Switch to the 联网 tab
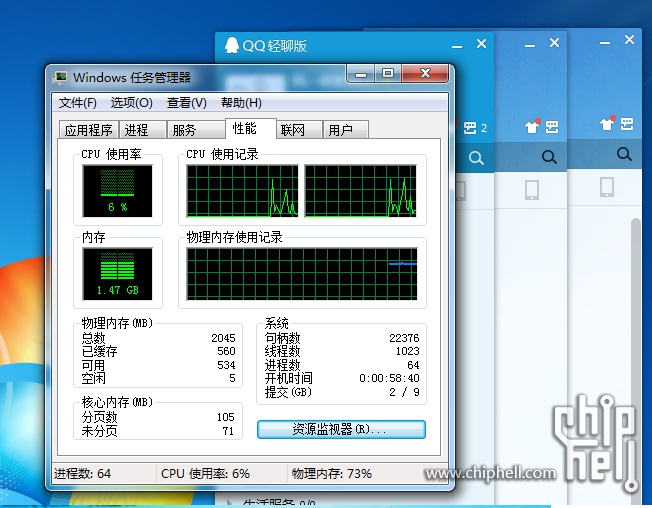The width and height of the screenshot is (652, 508). 299,130
